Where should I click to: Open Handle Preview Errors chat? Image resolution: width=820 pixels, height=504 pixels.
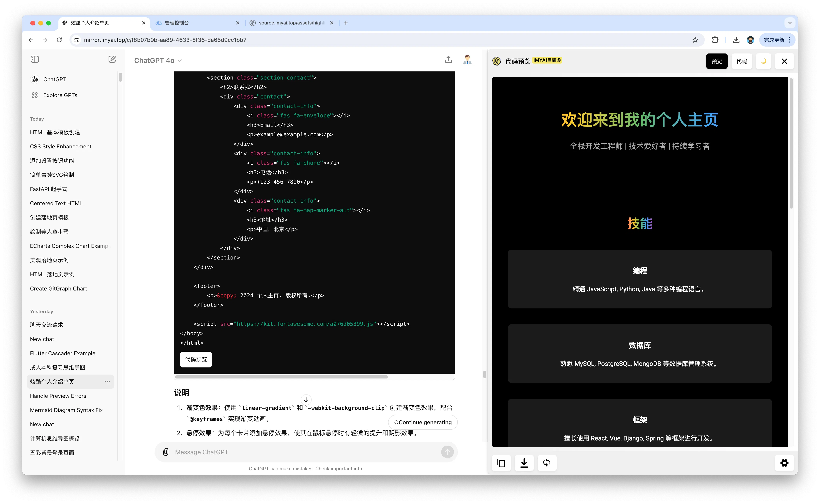[x=70, y=396]
